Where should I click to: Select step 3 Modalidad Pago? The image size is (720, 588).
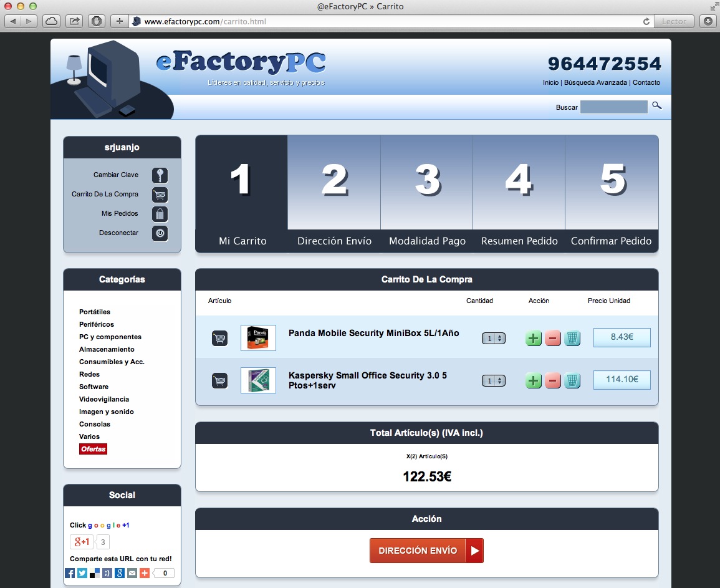[x=427, y=194]
